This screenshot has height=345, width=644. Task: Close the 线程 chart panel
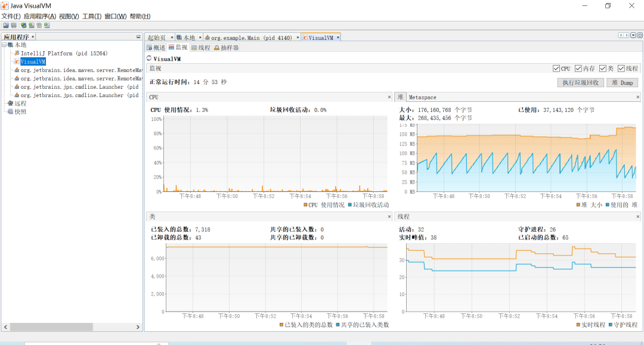(x=638, y=217)
